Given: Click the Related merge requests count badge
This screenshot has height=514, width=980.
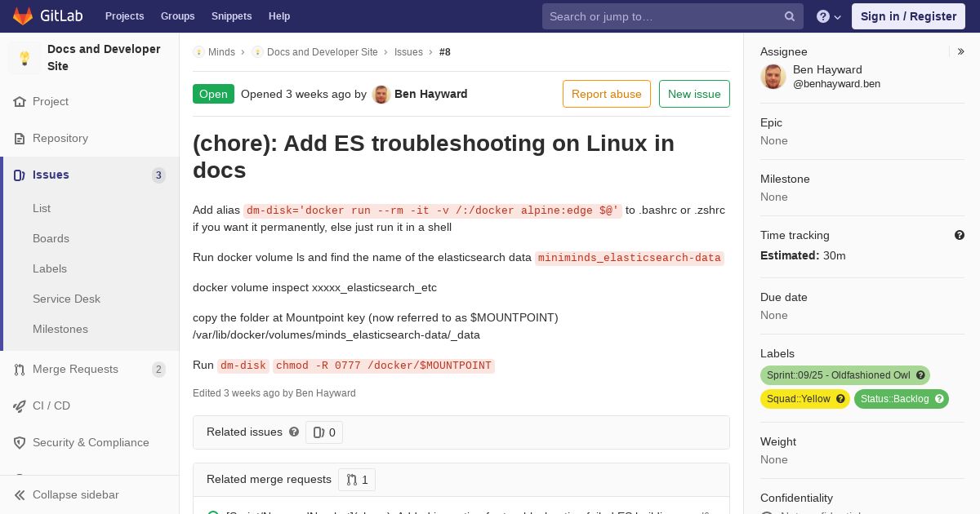Looking at the screenshot, I should [357, 480].
